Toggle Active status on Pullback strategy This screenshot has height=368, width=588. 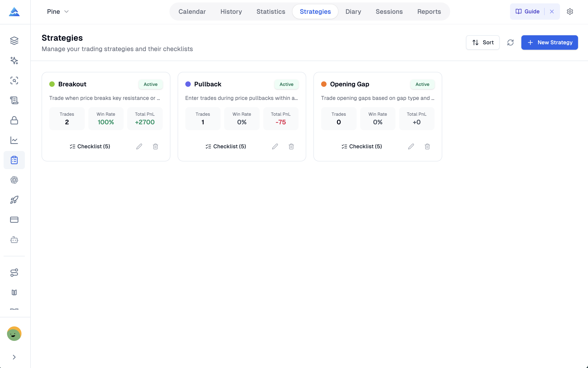(x=286, y=84)
